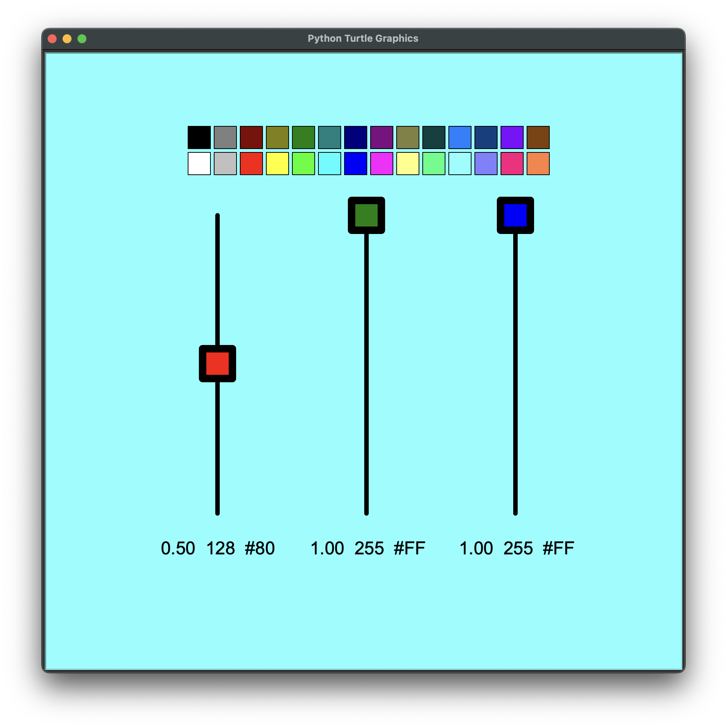
Task: Click the magenta color swatch
Action: point(382,164)
